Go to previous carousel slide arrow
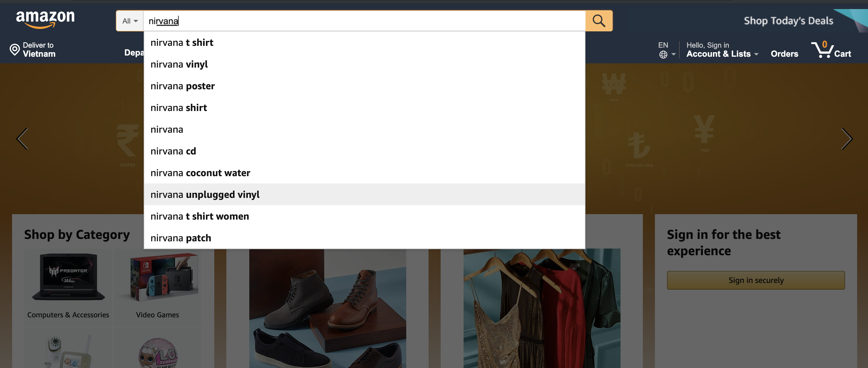 tap(22, 138)
